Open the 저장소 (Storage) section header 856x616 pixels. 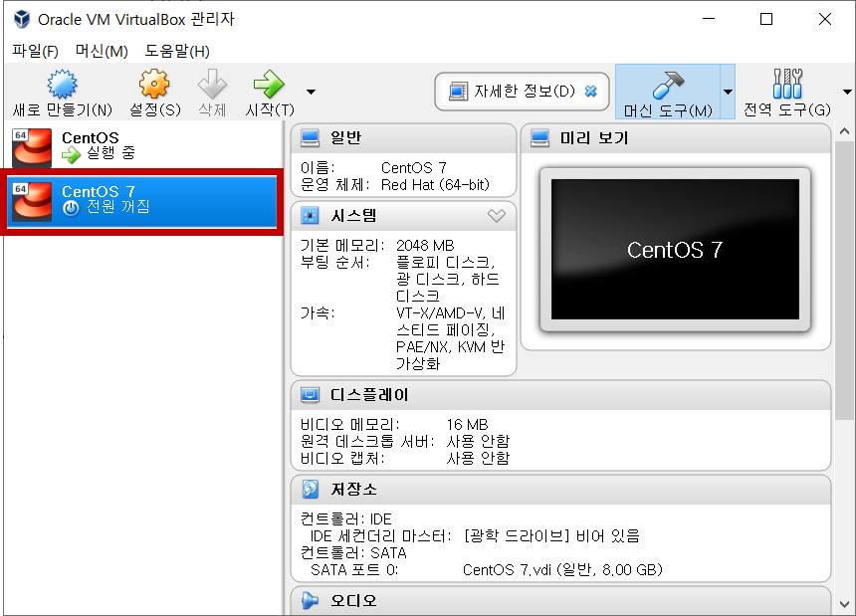click(560, 490)
